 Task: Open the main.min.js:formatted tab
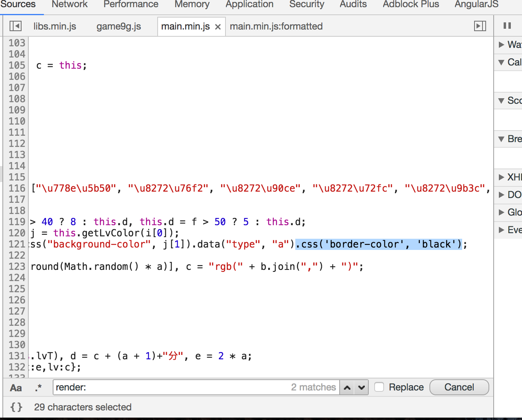(276, 26)
